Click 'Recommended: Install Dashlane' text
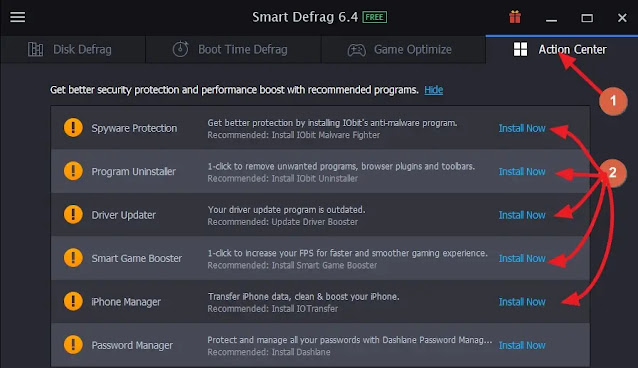 269,352
